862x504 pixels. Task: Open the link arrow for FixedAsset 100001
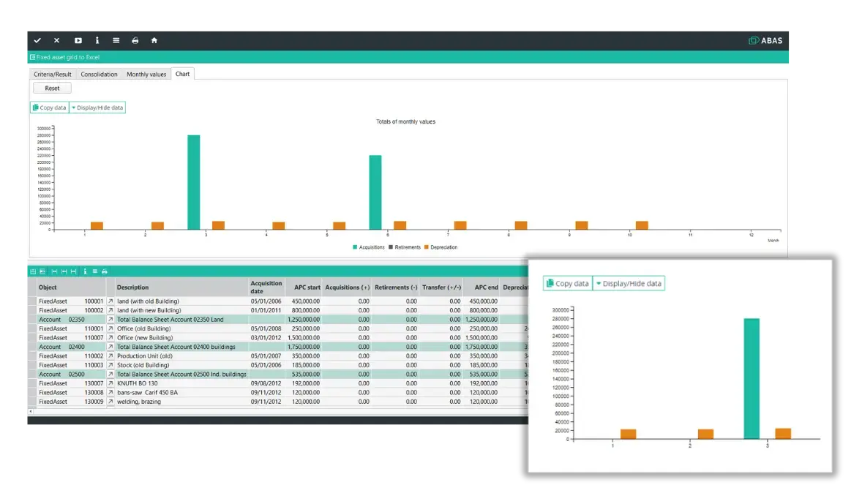click(x=110, y=301)
